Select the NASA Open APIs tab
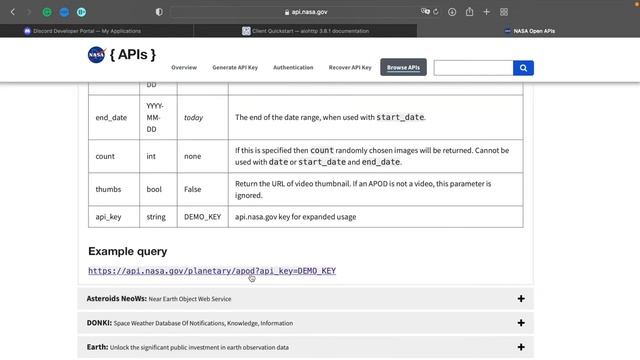Screen dimensions: 640x360 pyautogui.click(x=529, y=31)
